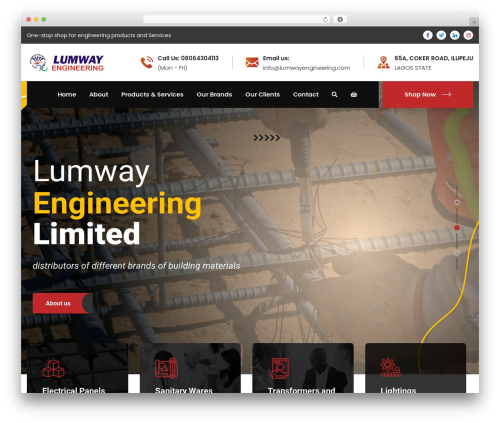The height and width of the screenshot is (423, 500).
Task: Click the envelope icon beside Email us
Action: pos(252,62)
